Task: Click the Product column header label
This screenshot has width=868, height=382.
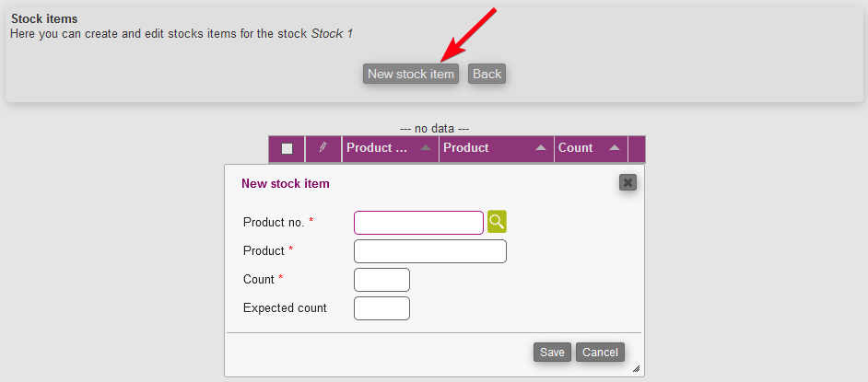Action: click(466, 148)
